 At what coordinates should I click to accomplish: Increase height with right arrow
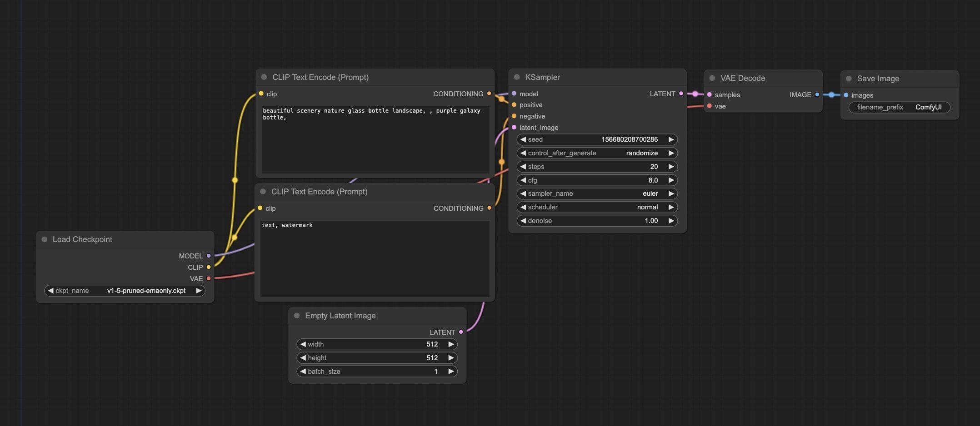coord(451,358)
